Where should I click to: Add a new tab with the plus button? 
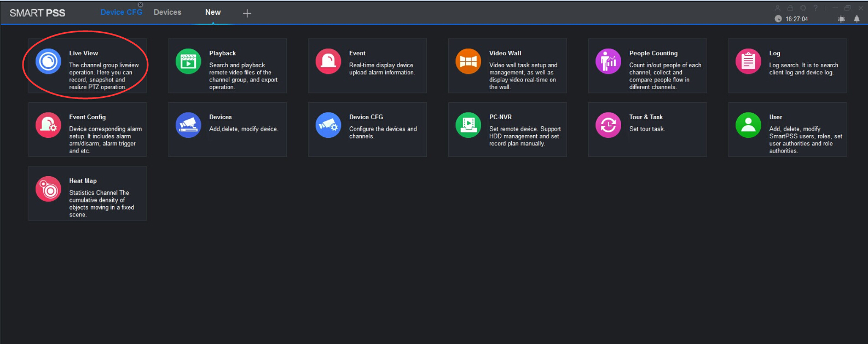pos(247,13)
